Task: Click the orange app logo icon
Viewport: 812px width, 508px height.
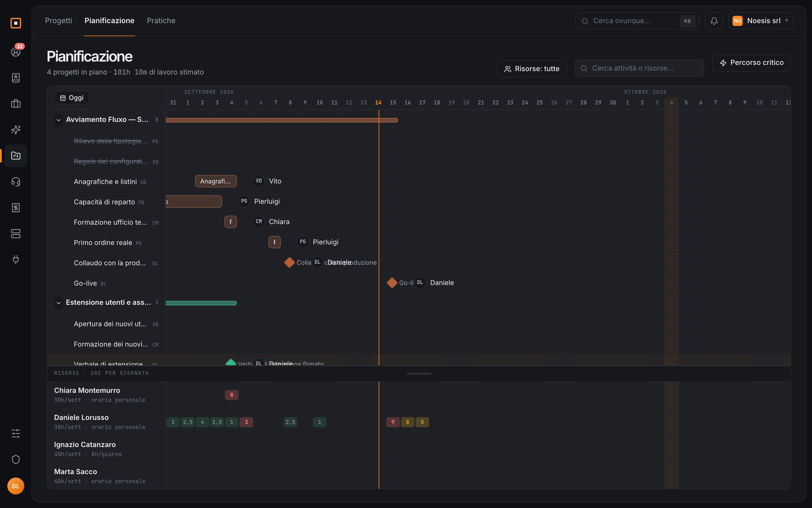Action: coord(16,23)
